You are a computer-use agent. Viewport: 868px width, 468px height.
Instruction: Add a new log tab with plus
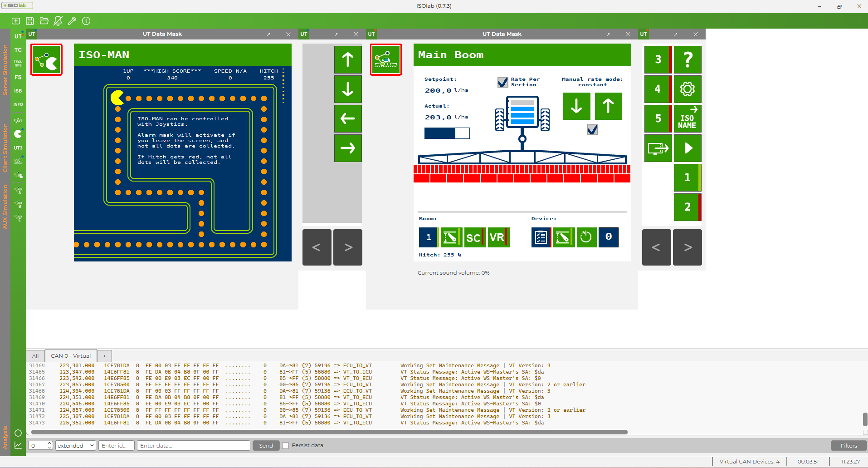(104, 356)
